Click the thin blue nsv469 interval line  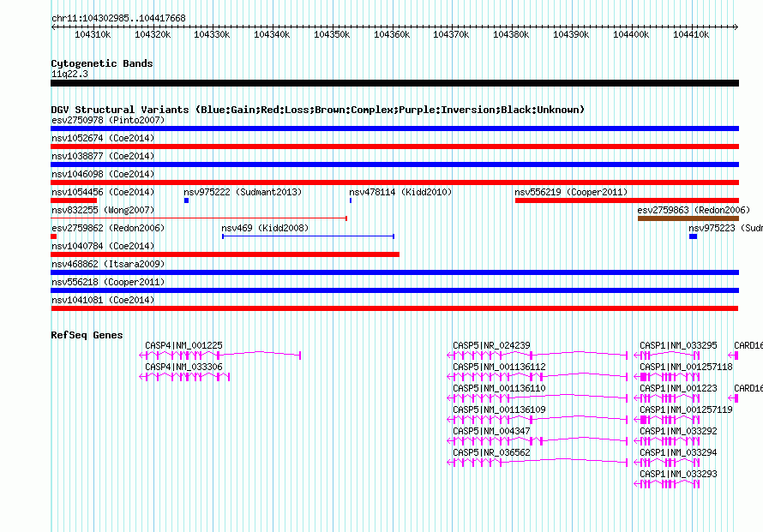tap(308, 236)
